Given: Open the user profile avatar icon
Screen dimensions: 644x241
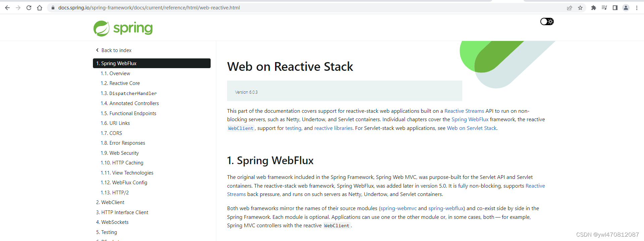Looking at the screenshot, I should pyautogui.click(x=626, y=8).
